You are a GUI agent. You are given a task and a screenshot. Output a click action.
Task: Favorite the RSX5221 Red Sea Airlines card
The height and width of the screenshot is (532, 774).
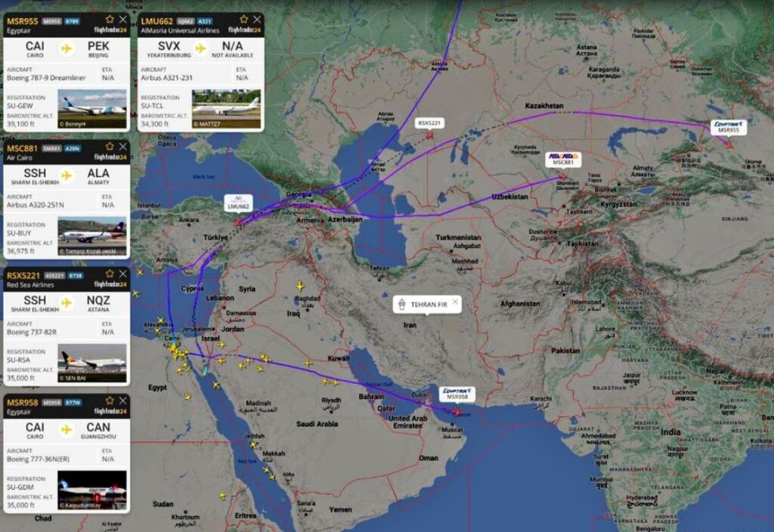110,274
